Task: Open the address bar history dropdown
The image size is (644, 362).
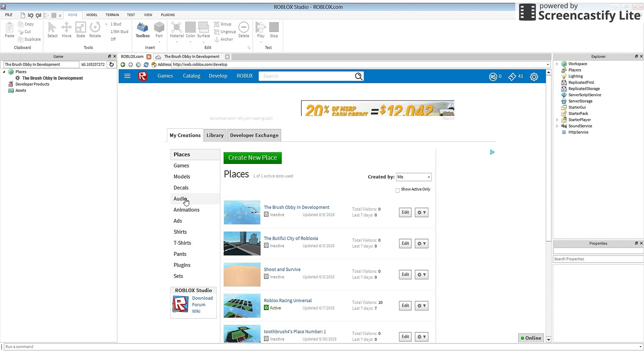Action: 548,65
